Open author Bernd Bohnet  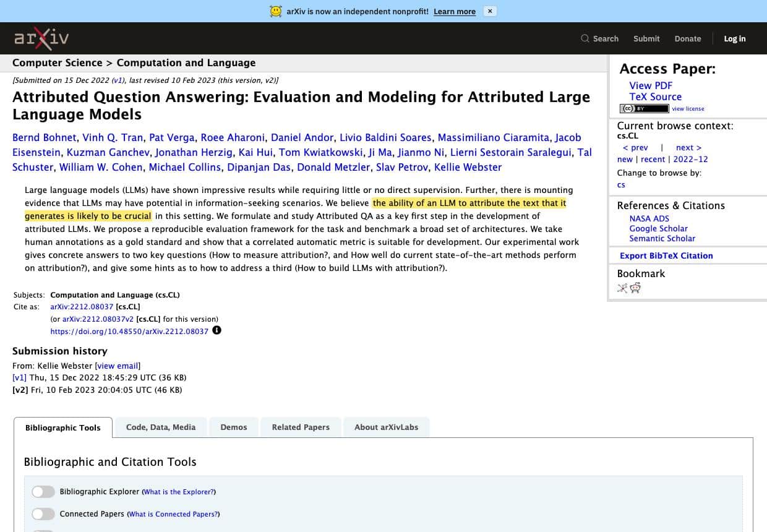[45, 137]
